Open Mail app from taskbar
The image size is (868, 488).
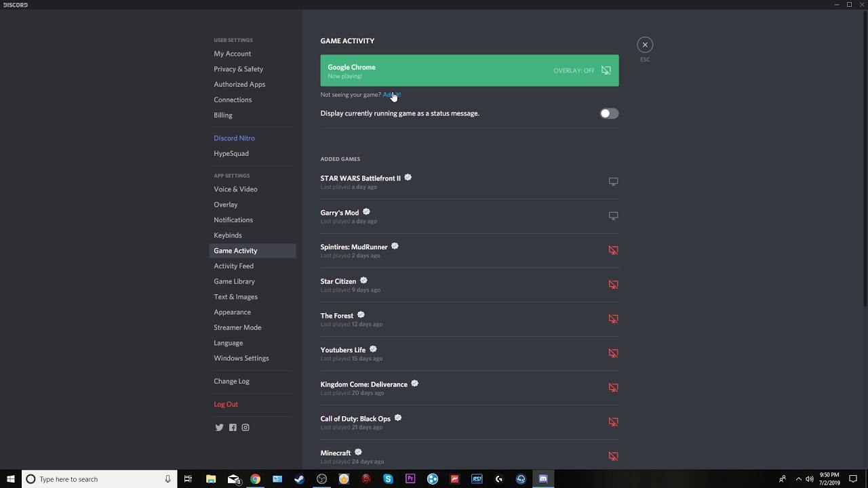233,479
